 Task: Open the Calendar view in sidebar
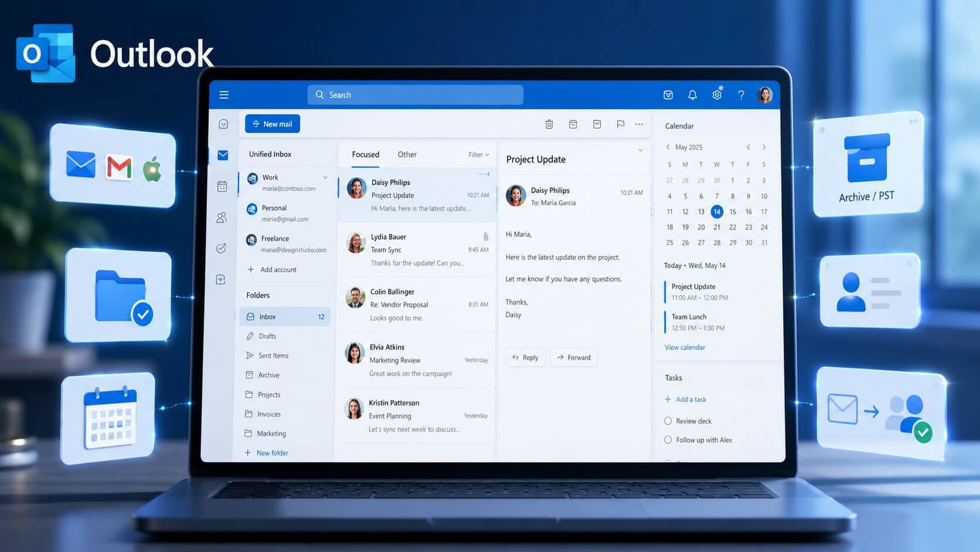[x=222, y=186]
